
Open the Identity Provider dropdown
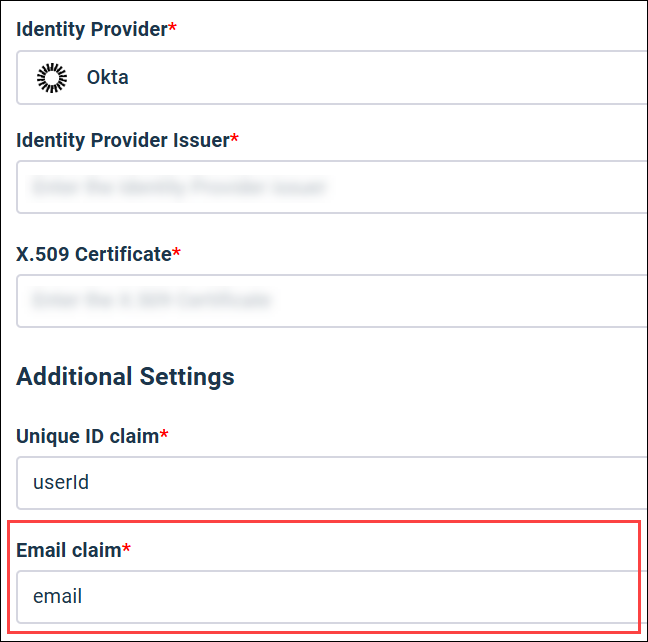[330, 77]
